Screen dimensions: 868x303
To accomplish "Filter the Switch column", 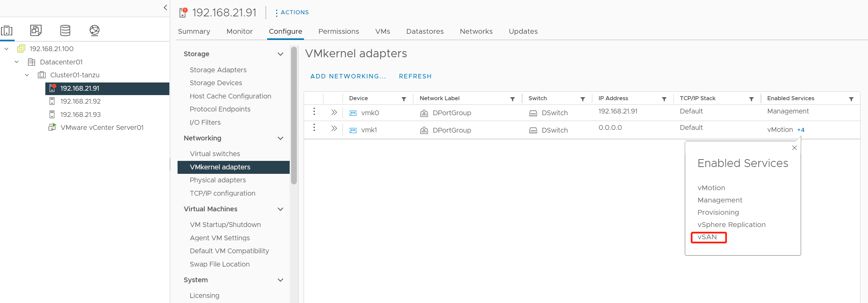I will tap(583, 99).
